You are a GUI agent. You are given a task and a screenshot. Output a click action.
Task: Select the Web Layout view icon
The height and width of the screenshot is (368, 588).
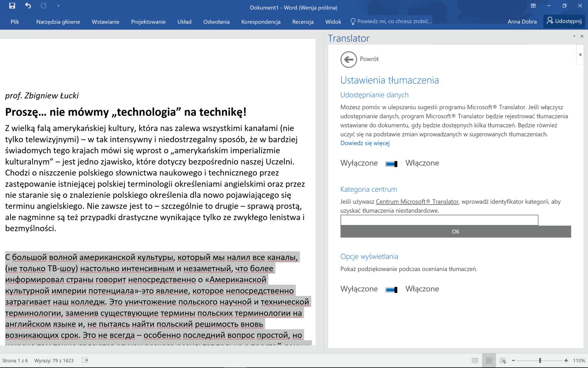point(503,360)
